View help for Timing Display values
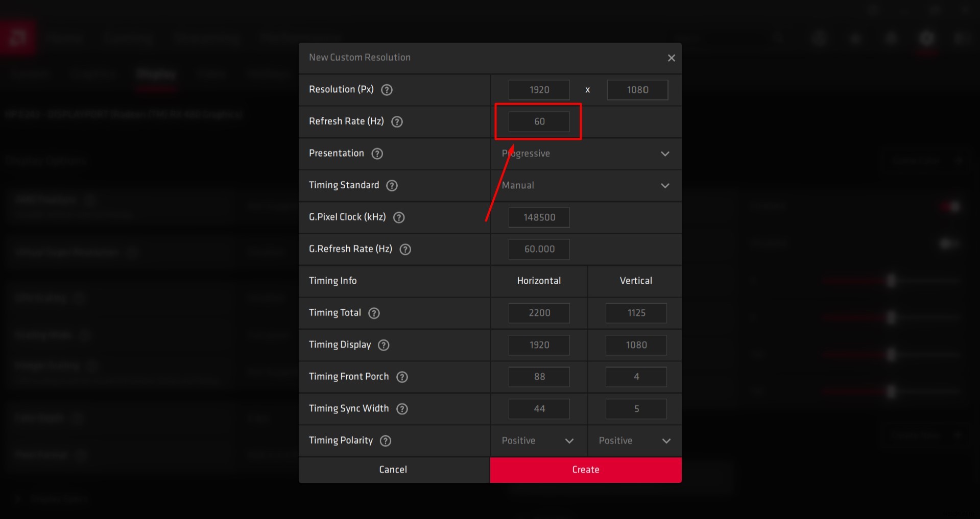980x519 pixels. [384, 345]
